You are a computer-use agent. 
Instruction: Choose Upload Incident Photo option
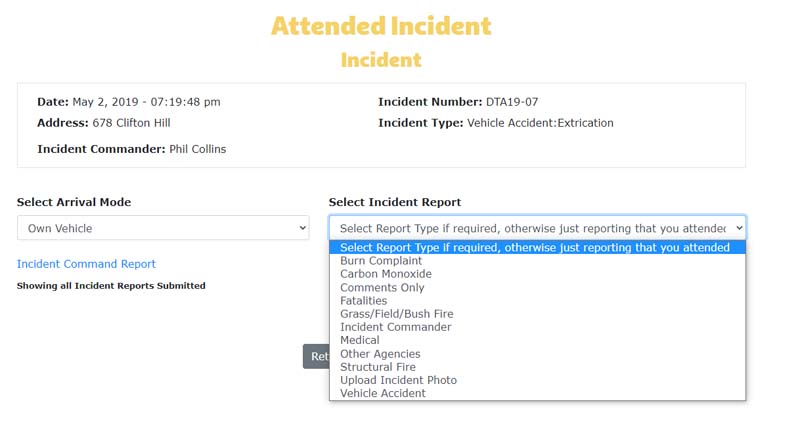click(x=398, y=380)
